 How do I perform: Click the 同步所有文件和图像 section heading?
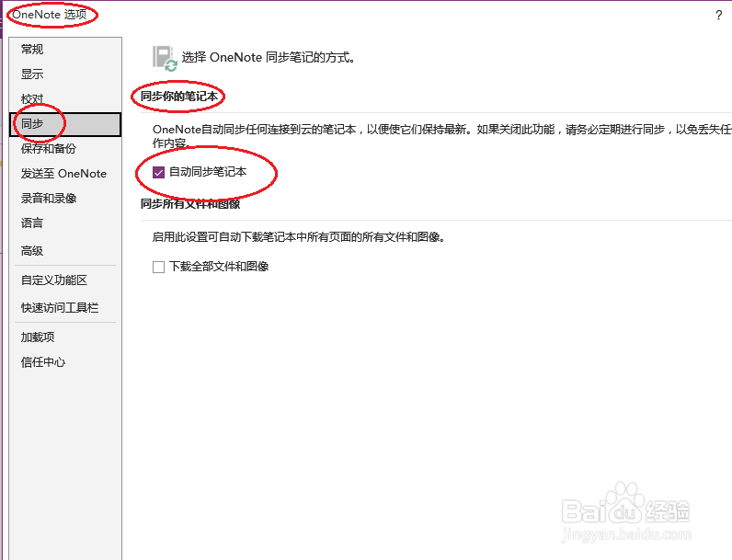pos(190,204)
